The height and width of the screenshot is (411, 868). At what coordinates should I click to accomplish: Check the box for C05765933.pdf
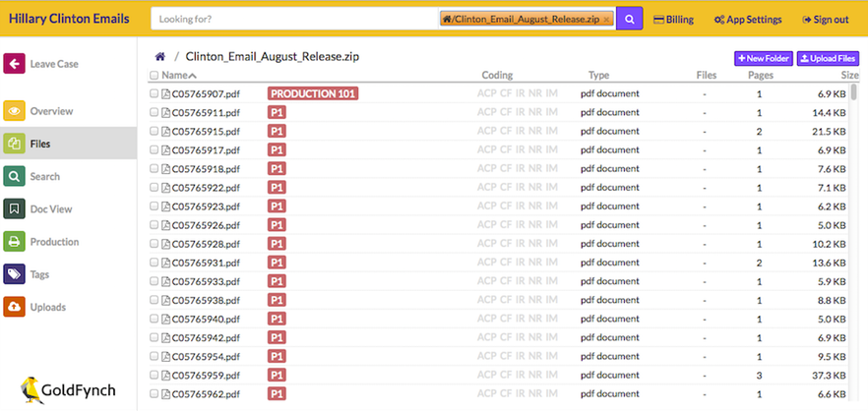coord(154,281)
